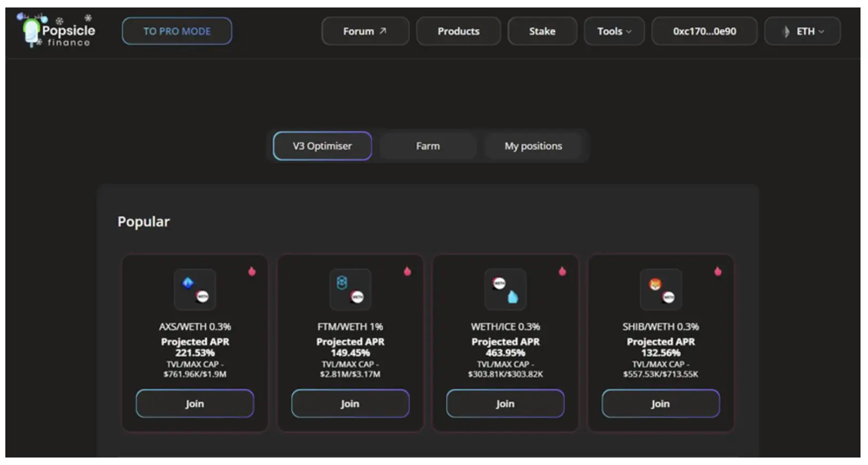Open the My positions tab
This screenshot has width=868, height=465.
click(533, 146)
